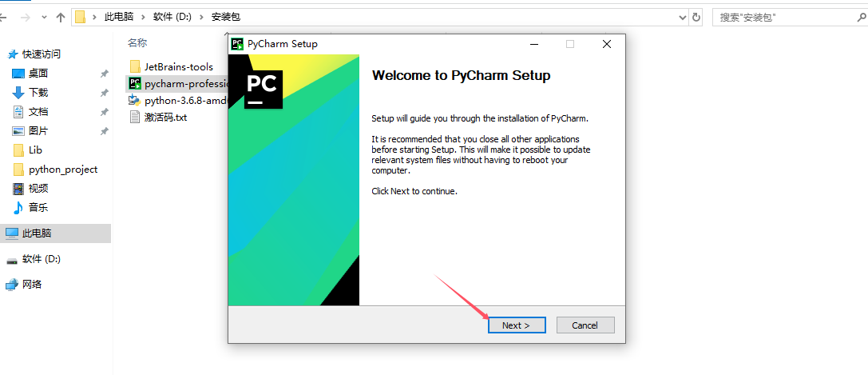Click the 搜索"安装包" search box
The image size is (868, 375).
[787, 17]
